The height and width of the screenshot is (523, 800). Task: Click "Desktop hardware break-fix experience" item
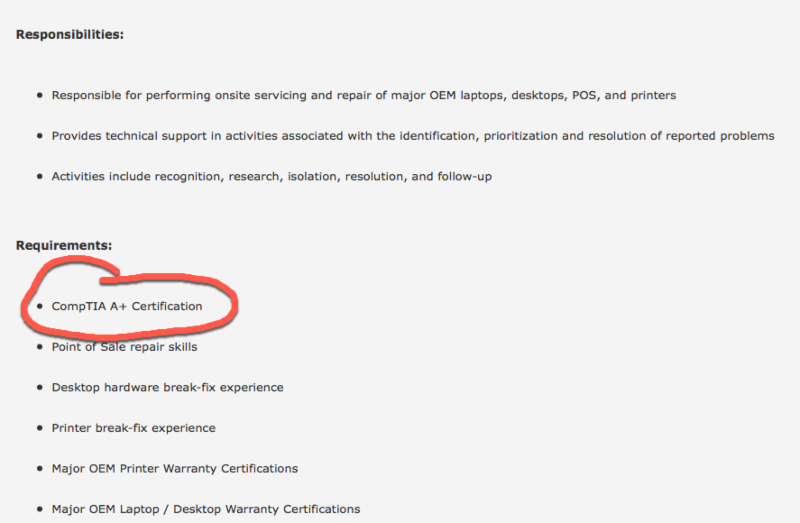pos(167,387)
